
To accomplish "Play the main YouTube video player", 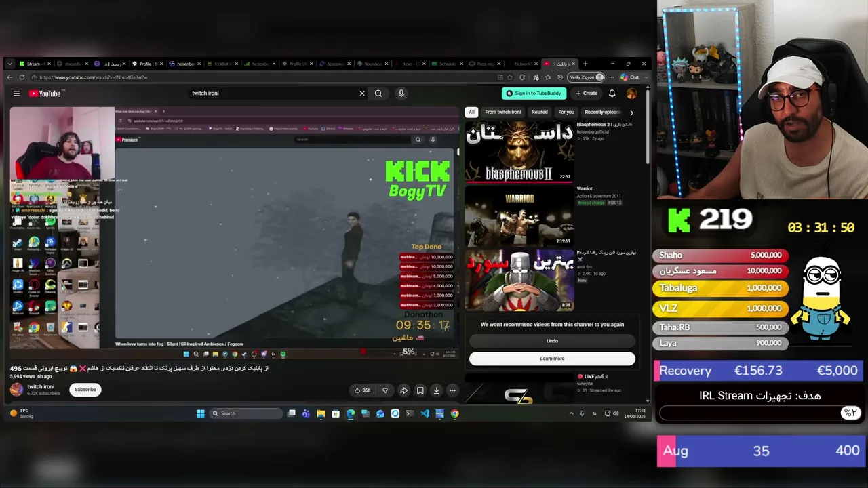I will coord(235,232).
